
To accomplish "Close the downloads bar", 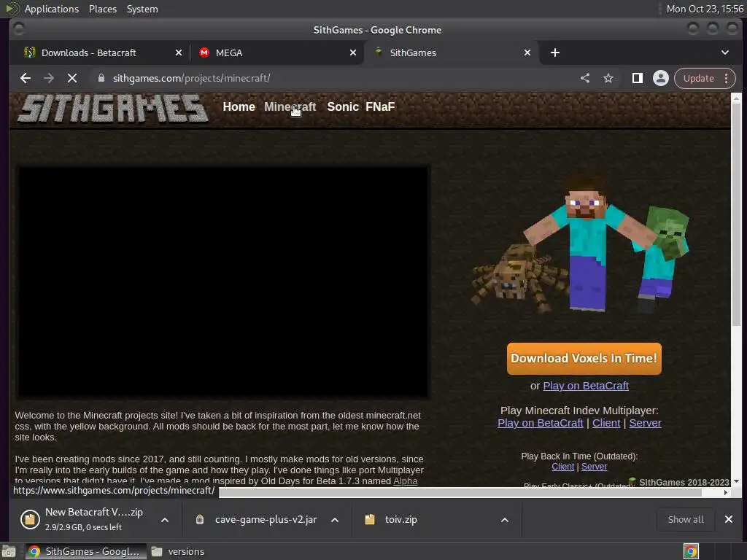I will (729, 519).
